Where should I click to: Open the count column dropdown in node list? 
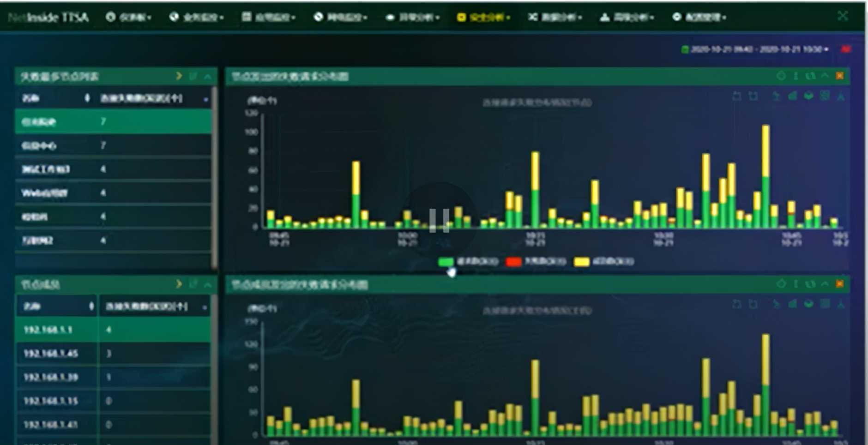205,99
